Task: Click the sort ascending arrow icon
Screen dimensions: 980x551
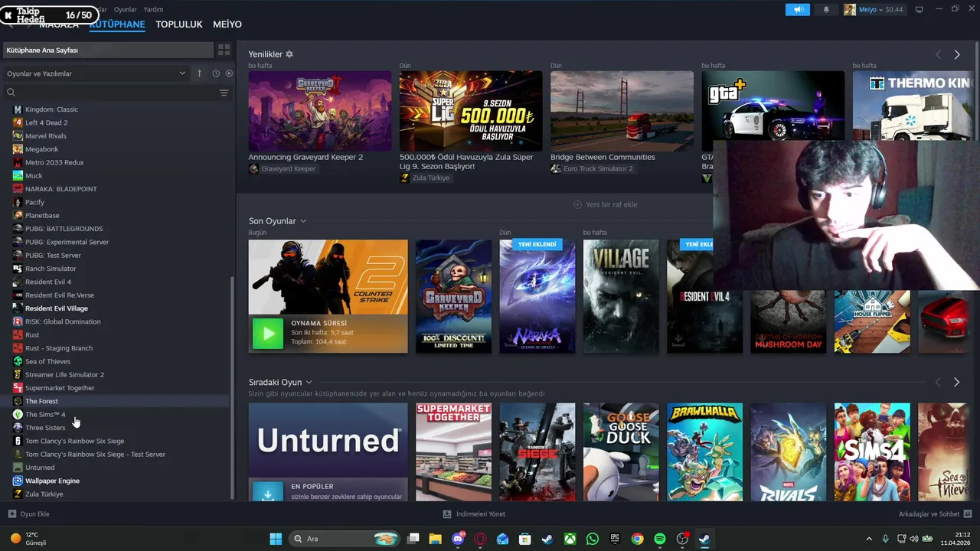Action: [200, 73]
